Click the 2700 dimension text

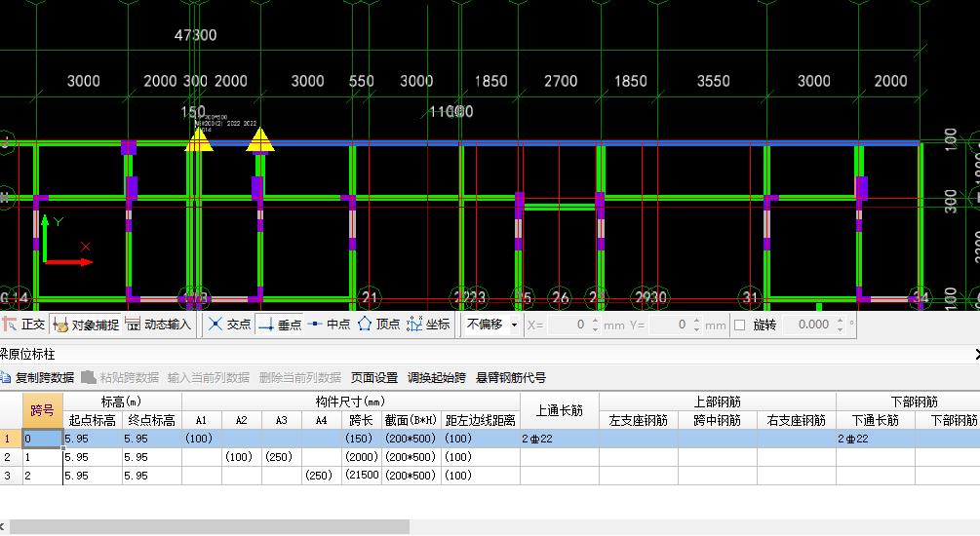(561, 81)
